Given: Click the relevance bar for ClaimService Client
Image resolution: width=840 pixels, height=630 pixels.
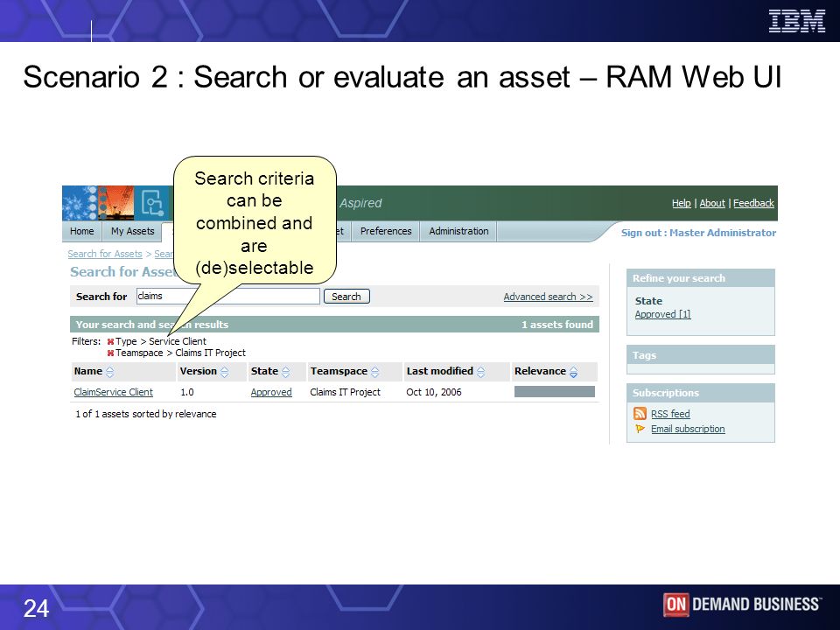Looking at the screenshot, I should coord(555,392).
